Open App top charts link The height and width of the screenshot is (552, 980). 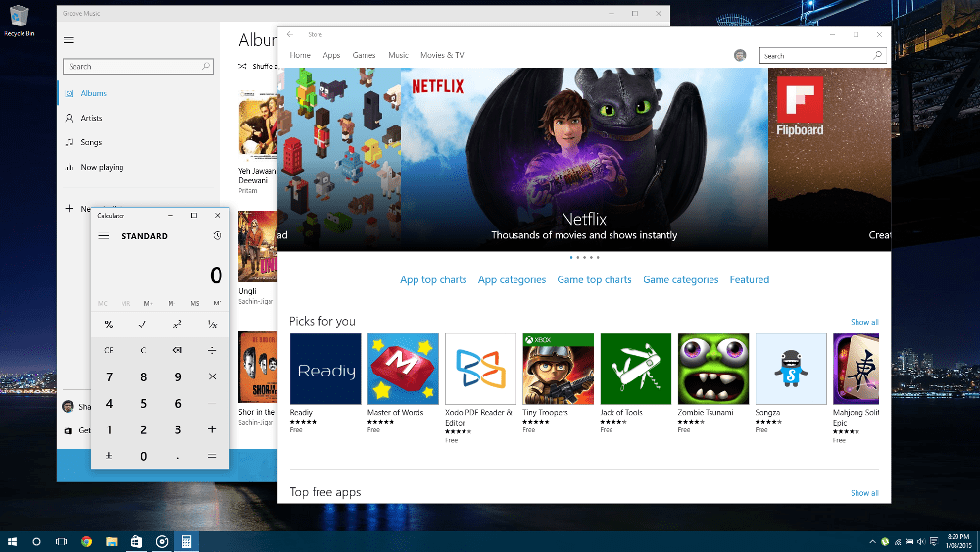point(433,279)
